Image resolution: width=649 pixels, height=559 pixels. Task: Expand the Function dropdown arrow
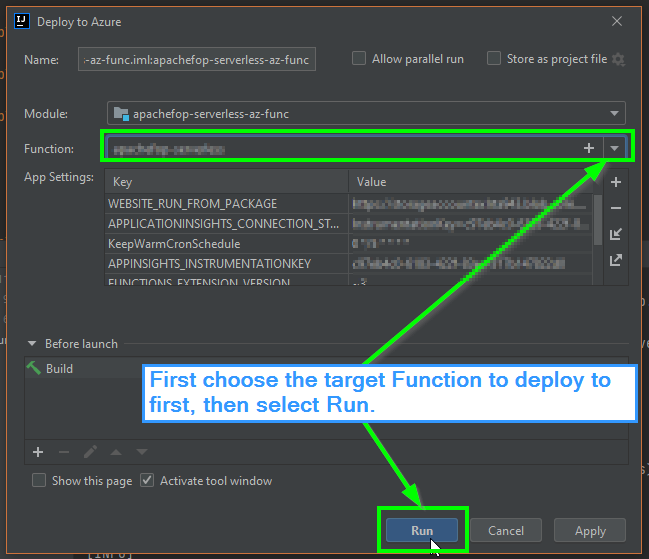click(614, 148)
